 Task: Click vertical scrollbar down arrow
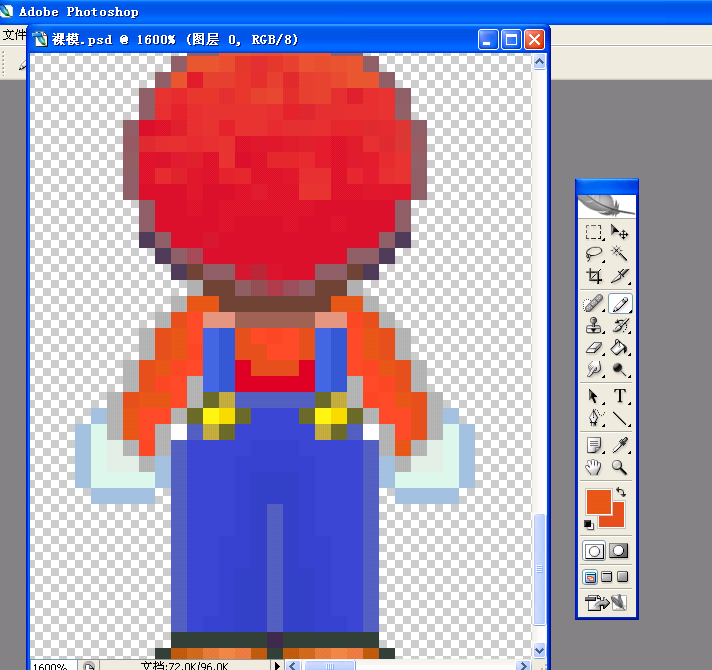(x=539, y=650)
